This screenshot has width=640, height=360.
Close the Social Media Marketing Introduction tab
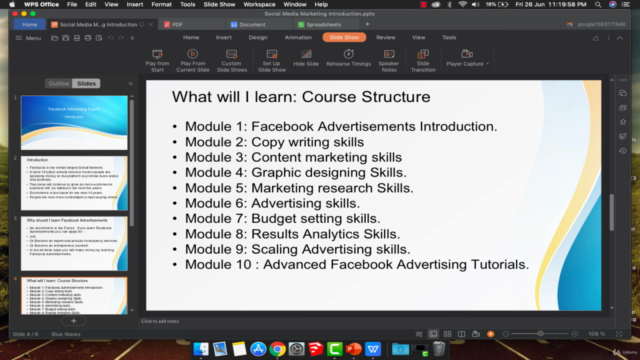[x=151, y=24]
